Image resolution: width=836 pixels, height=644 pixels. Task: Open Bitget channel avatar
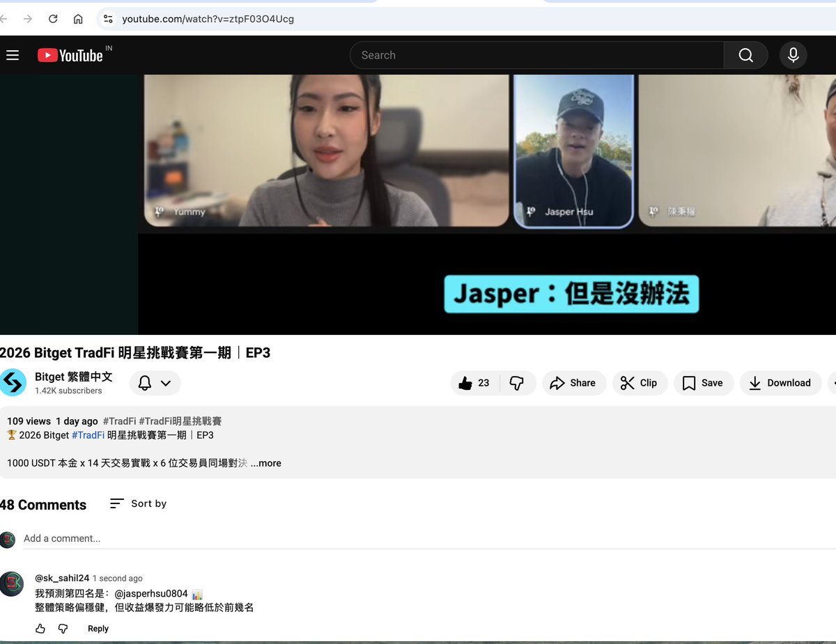(13, 383)
